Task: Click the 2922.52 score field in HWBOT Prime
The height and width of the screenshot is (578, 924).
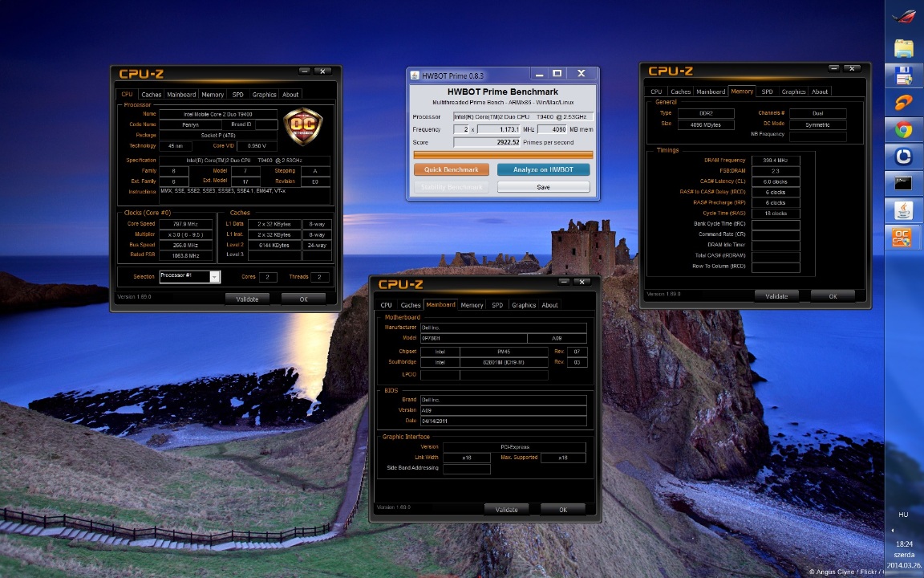Action: coord(488,142)
